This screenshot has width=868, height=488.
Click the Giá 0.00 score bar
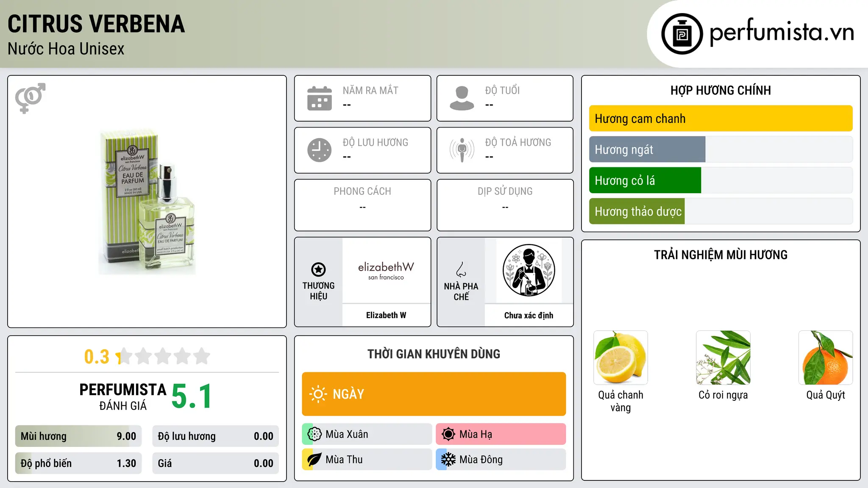216,463
